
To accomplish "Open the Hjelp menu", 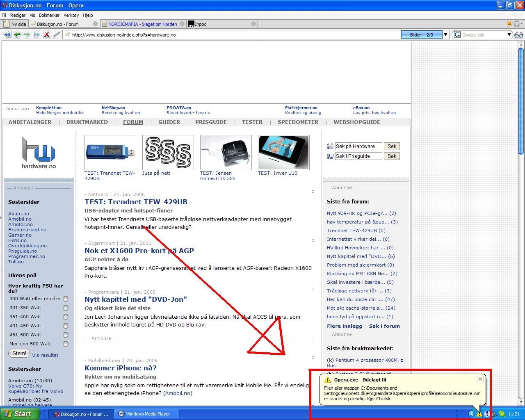I will [x=88, y=15].
